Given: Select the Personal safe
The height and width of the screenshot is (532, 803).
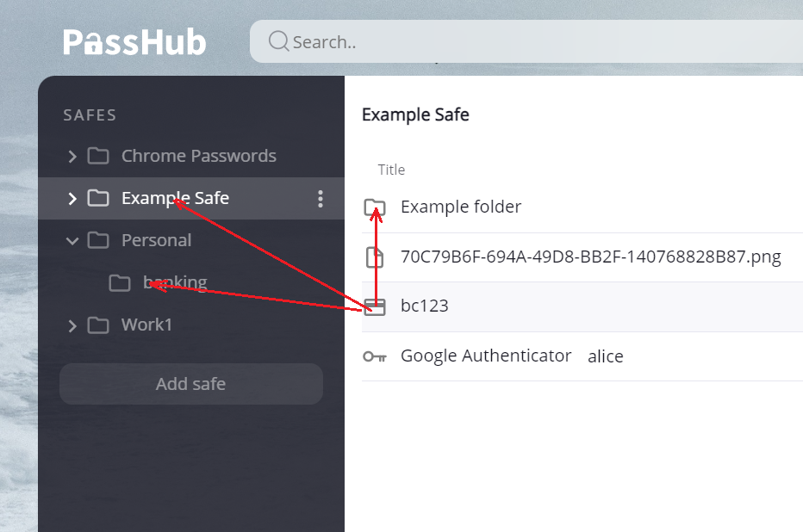Looking at the screenshot, I should tap(156, 240).
